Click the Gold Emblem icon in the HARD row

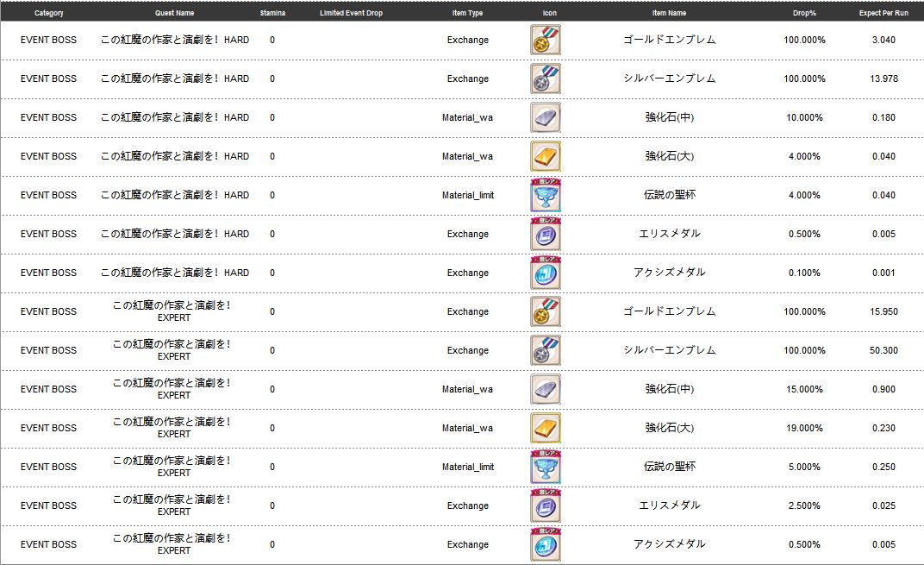click(x=545, y=40)
